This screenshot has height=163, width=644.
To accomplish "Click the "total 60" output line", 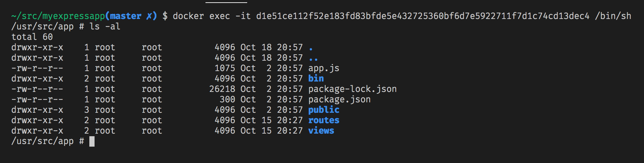I will click(32, 37).
